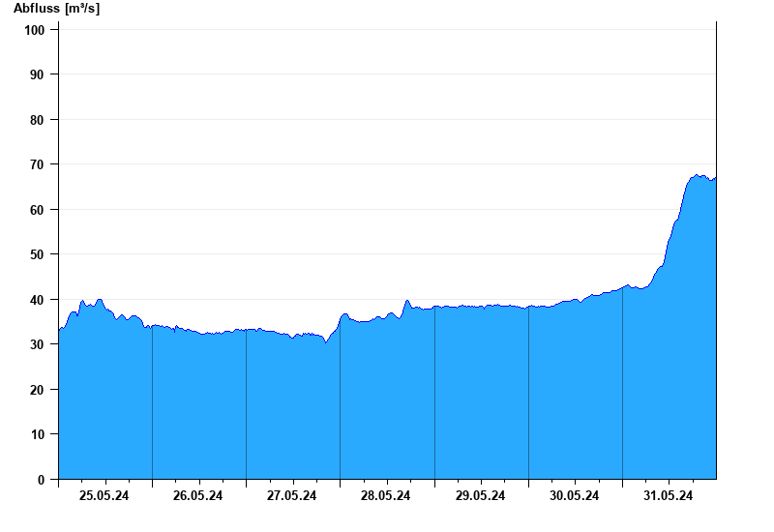Click the date label 30.05.24

click(x=574, y=495)
